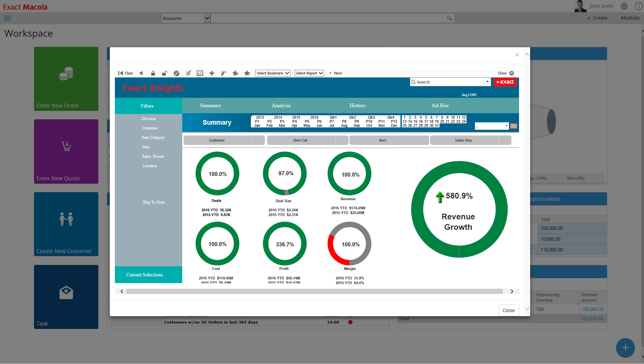Click the notes pencil icon
Screen dimensions: 644x364
pos(188,73)
